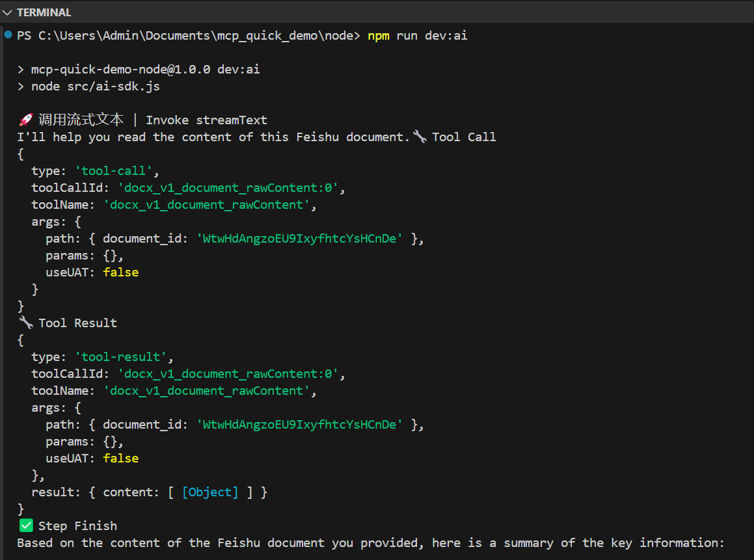Click the npm command word
The image size is (754, 560).
click(379, 36)
